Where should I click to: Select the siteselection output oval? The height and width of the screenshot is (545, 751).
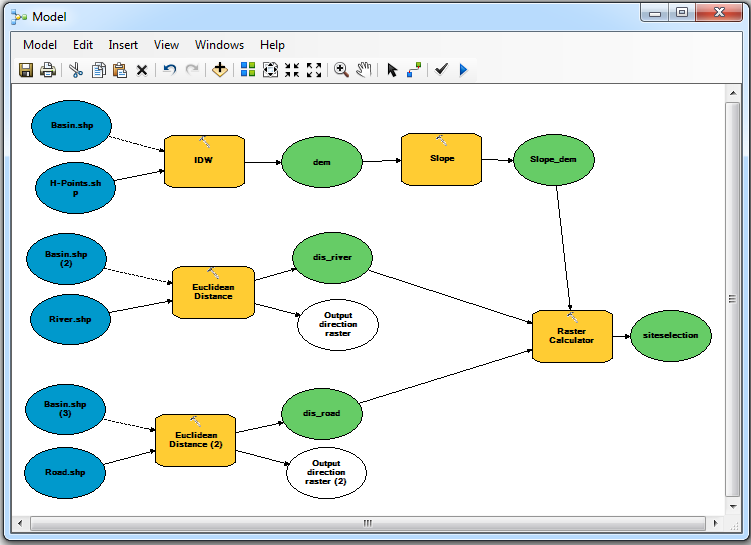point(671,336)
